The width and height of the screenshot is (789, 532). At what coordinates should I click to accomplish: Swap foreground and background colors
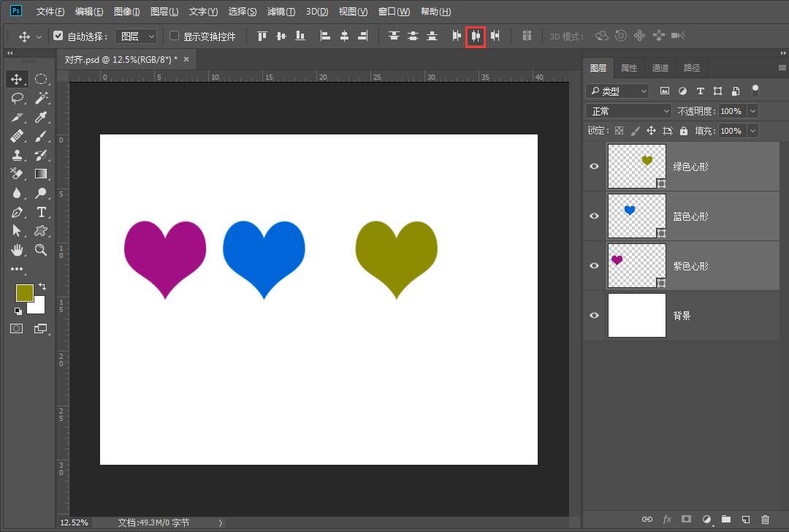pyautogui.click(x=42, y=287)
